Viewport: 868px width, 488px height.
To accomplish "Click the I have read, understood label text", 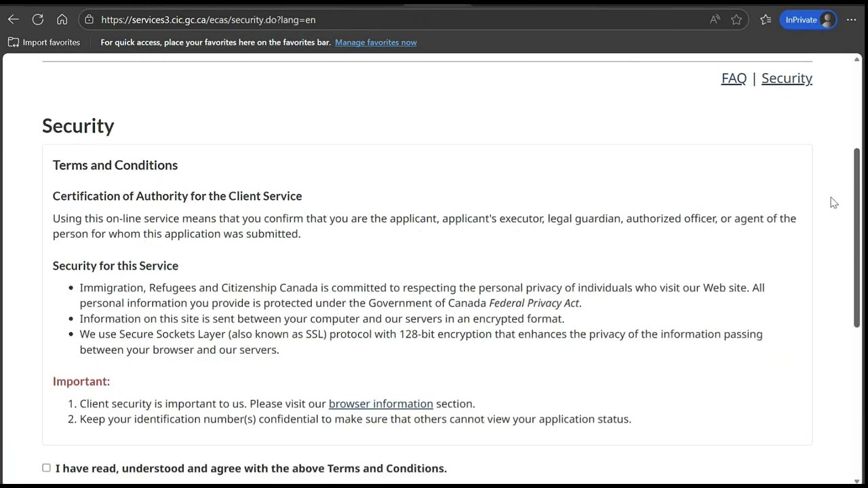I will (x=251, y=468).
